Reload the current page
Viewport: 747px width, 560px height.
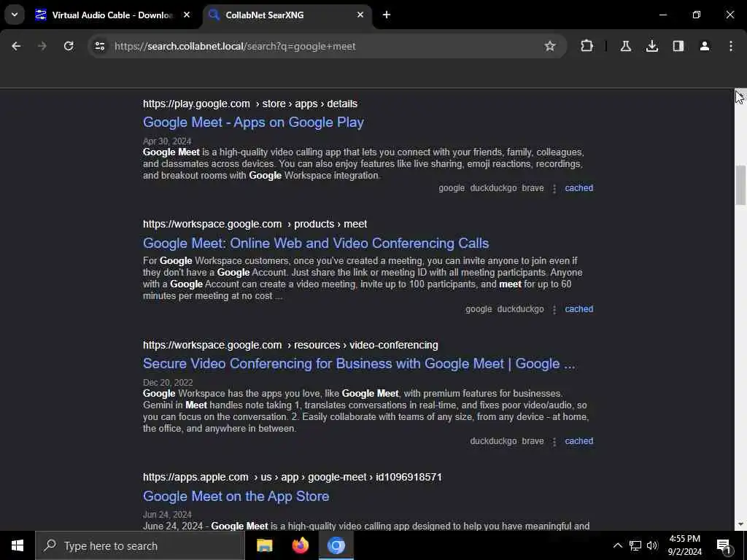pos(69,46)
